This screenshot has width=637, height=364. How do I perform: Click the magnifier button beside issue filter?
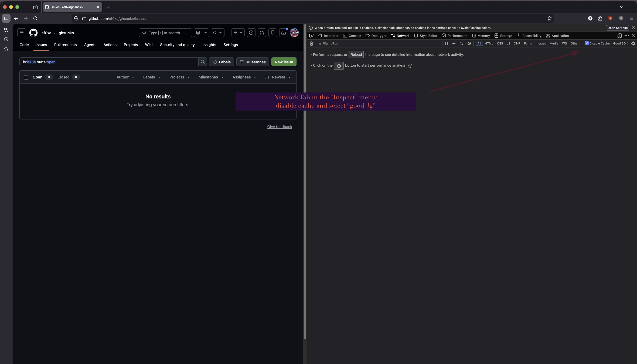click(203, 62)
